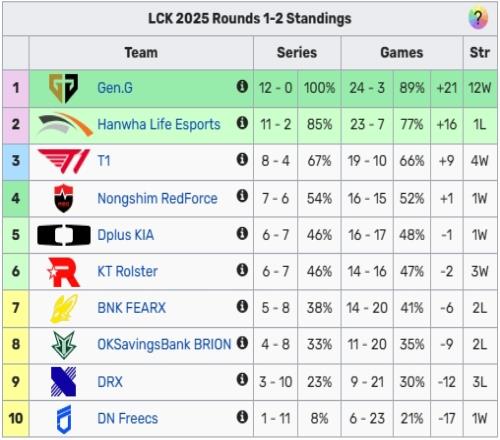This screenshot has height=440, width=500.
Task: Open the Gen.G team link
Action: pyautogui.click(x=115, y=88)
